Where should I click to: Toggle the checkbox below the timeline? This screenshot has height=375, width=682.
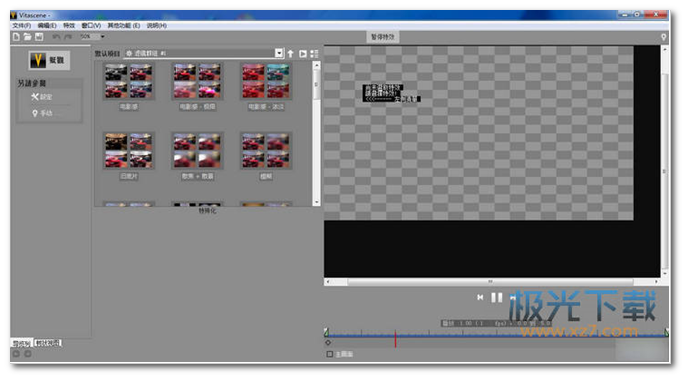[330, 354]
